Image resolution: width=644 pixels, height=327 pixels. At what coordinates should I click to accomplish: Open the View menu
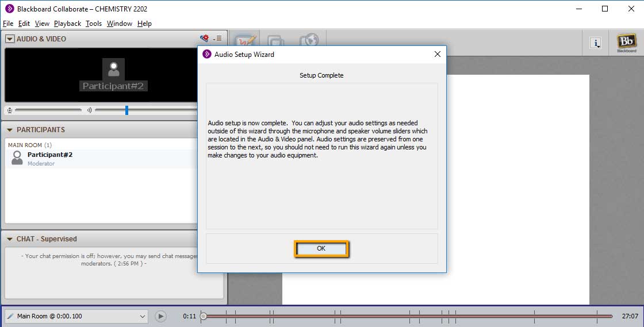42,24
